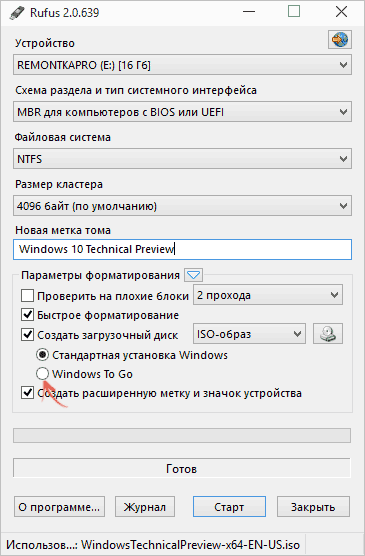The height and width of the screenshot is (556, 365).
Task: Open the 2 прохода passes dropdown
Action: point(268,295)
